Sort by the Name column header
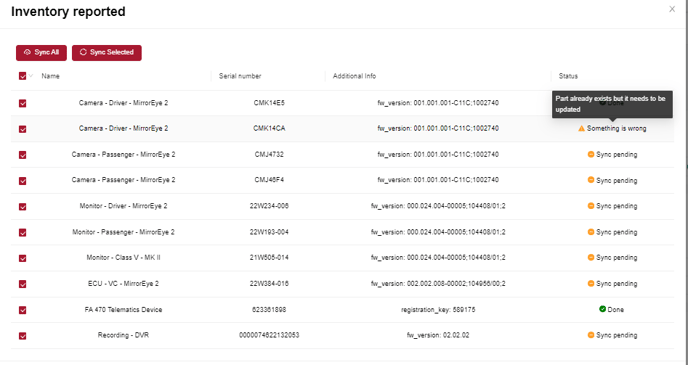 coord(50,76)
